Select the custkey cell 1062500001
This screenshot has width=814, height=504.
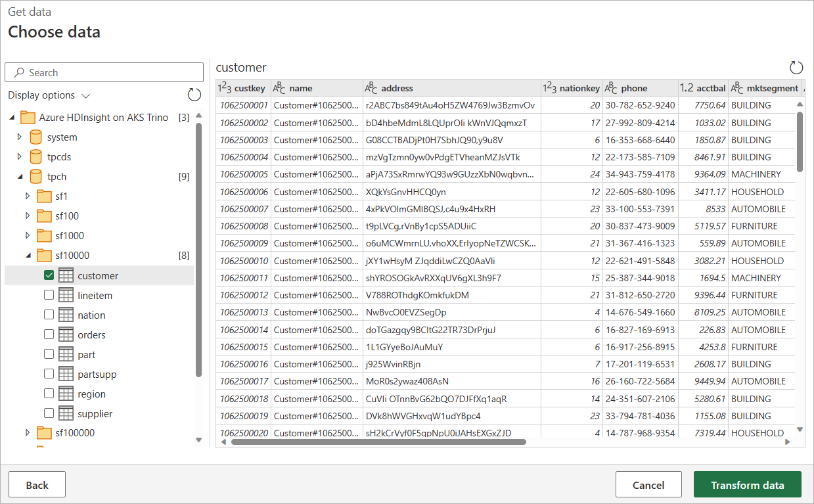pyautogui.click(x=244, y=105)
